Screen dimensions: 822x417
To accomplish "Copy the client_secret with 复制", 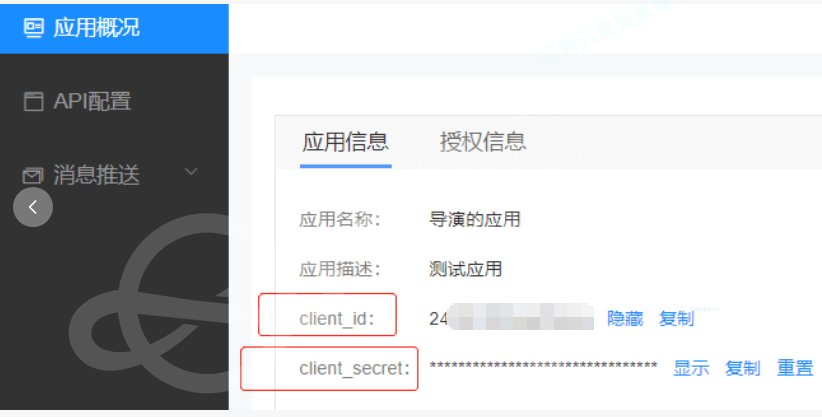I will [742, 368].
